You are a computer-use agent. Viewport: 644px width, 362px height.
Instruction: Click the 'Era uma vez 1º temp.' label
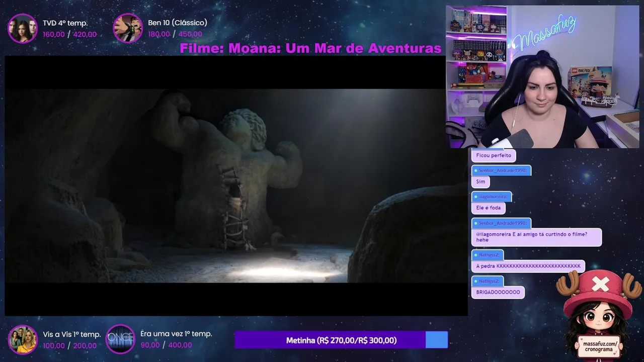click(x=176, y=334)
